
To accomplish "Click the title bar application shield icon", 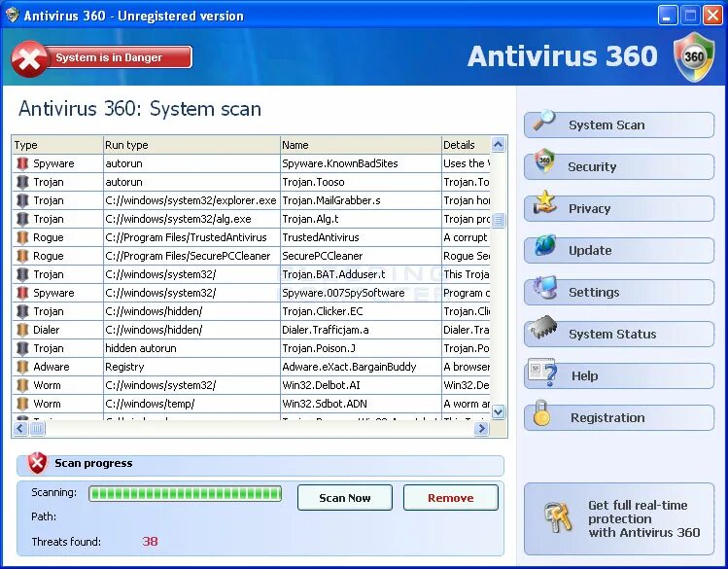I will coord(12,16).
